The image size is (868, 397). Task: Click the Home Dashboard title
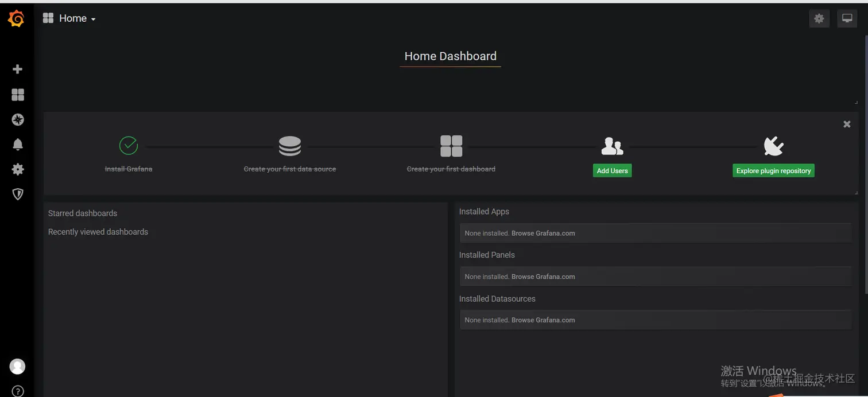click(x=451, y=56)
